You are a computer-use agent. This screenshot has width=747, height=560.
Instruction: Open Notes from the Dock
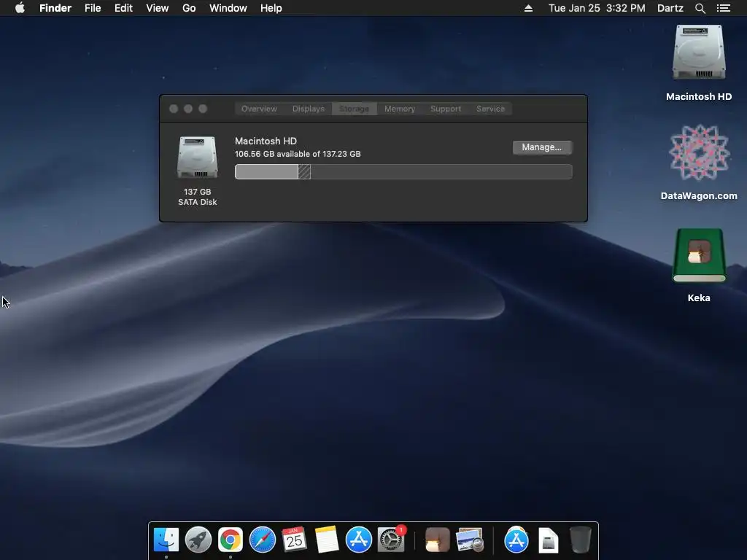coord(327,540)
